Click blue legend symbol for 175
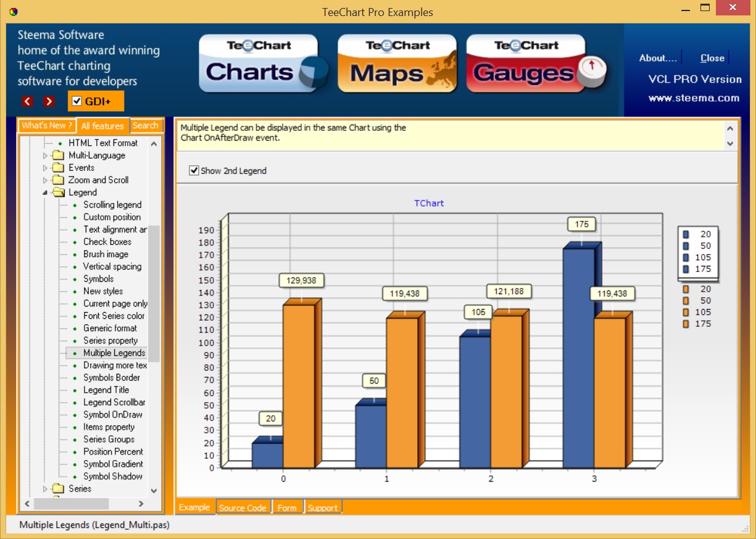 point(686,269)
